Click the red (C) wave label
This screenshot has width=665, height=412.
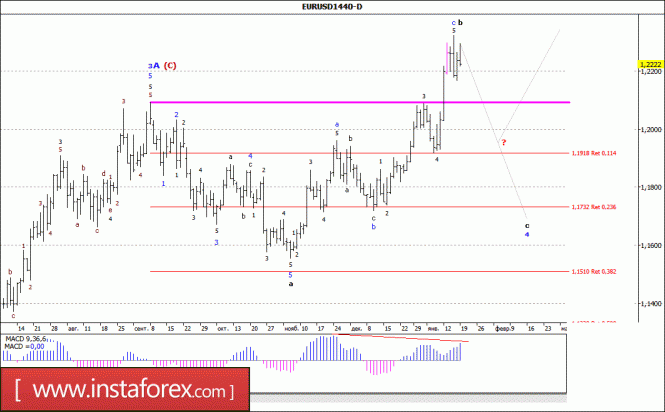pyautogui.click(x=170, y=65)
